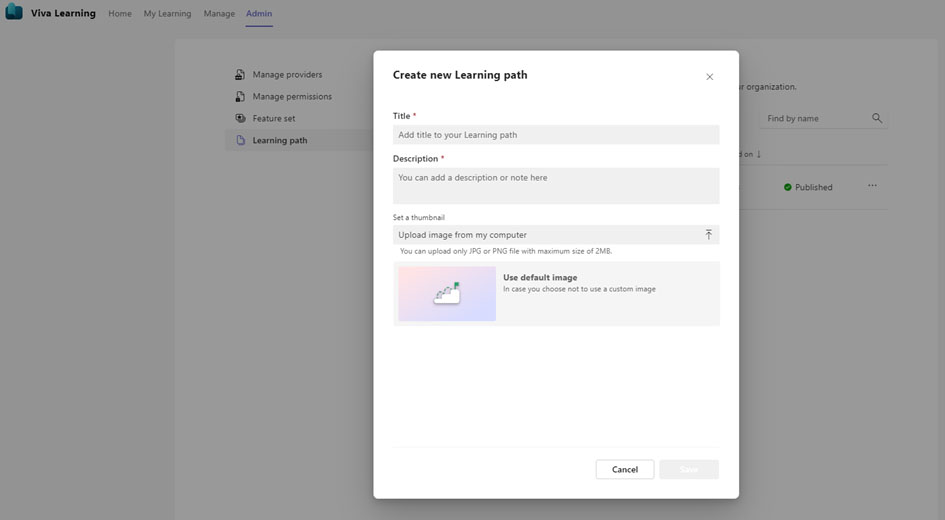Viewport: 945px width, 520px height.
Task: Click into the Description text area
Action: (555, 185)
